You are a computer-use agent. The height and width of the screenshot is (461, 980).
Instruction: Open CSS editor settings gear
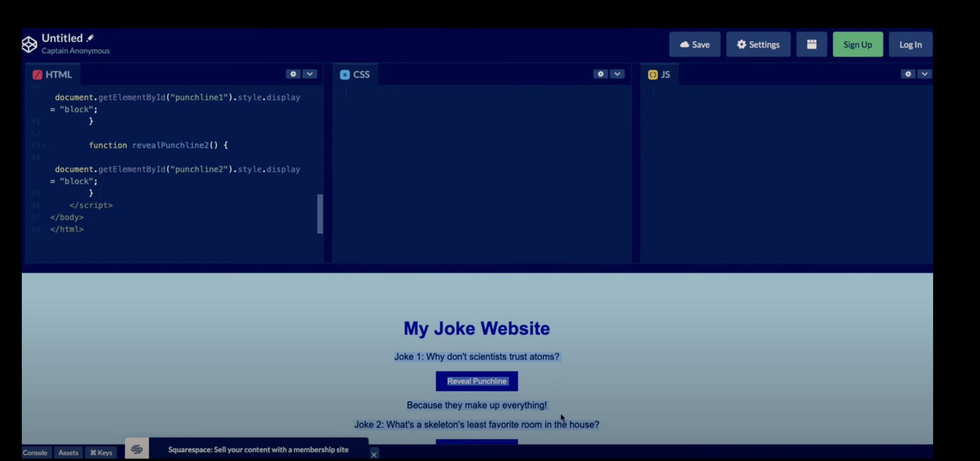(x=600, y=74)
